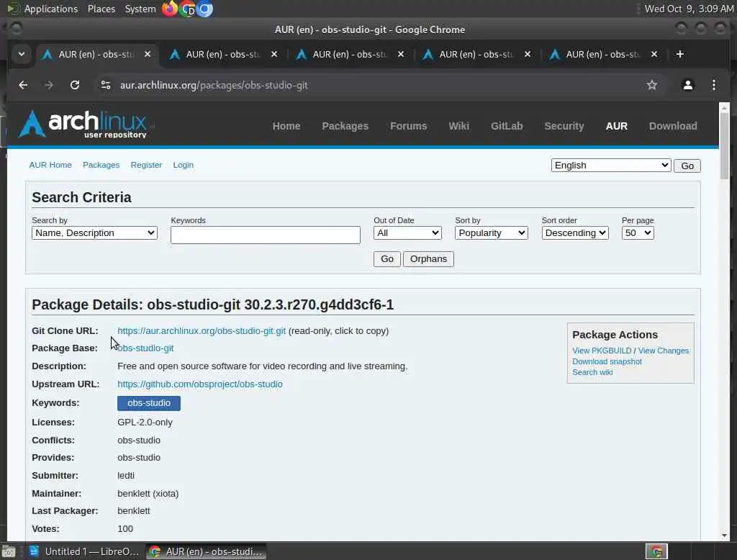Click Go next to language selector
Screen dimensions: 737x560
coord(687,166)
